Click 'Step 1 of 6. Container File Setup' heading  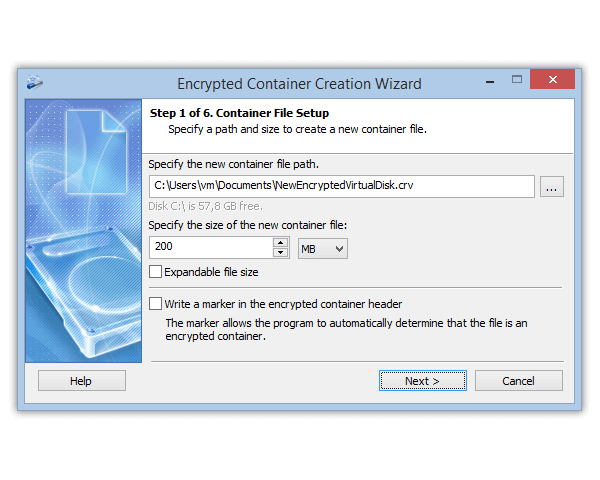click(x=239, y=113)
